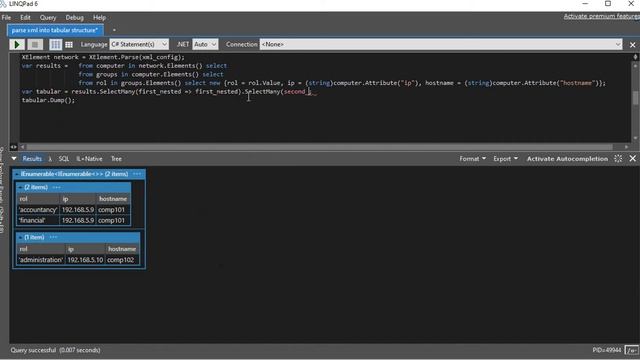
Task: Stop query execution button
Action: click(35, 44)
